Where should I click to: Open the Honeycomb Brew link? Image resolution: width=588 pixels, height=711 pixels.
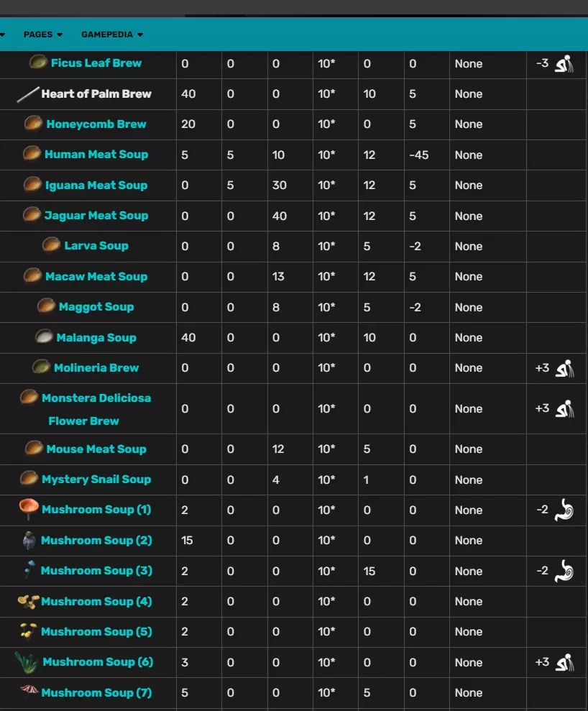click(96, 124)
